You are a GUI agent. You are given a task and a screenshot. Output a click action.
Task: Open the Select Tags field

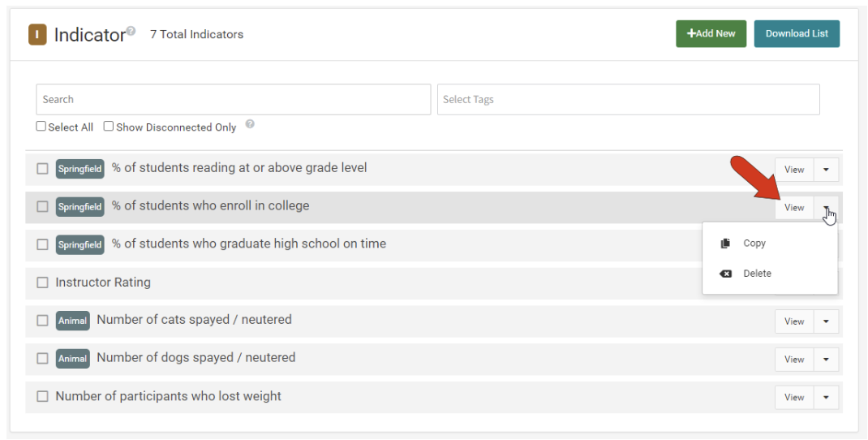click(628, 100)
